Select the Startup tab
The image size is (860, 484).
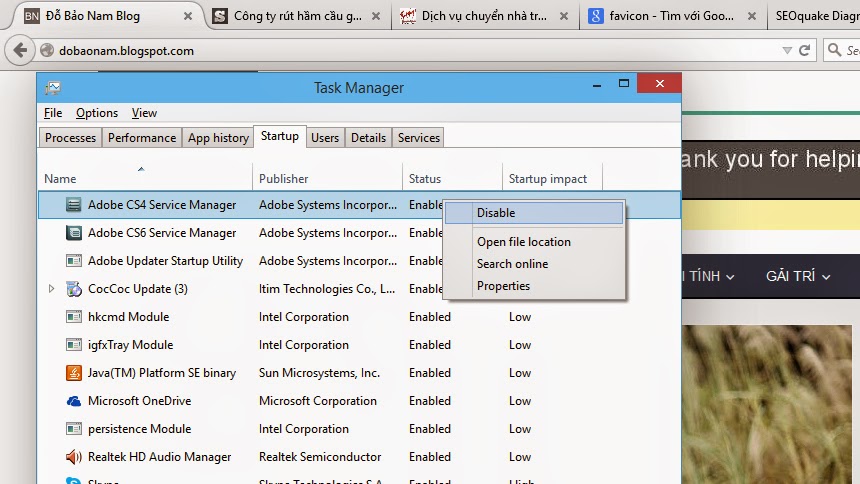[280, 136]
